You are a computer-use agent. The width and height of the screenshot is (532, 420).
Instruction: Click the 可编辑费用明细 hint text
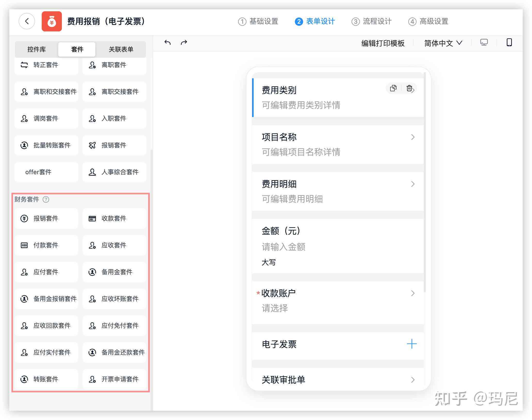(292, 199)
